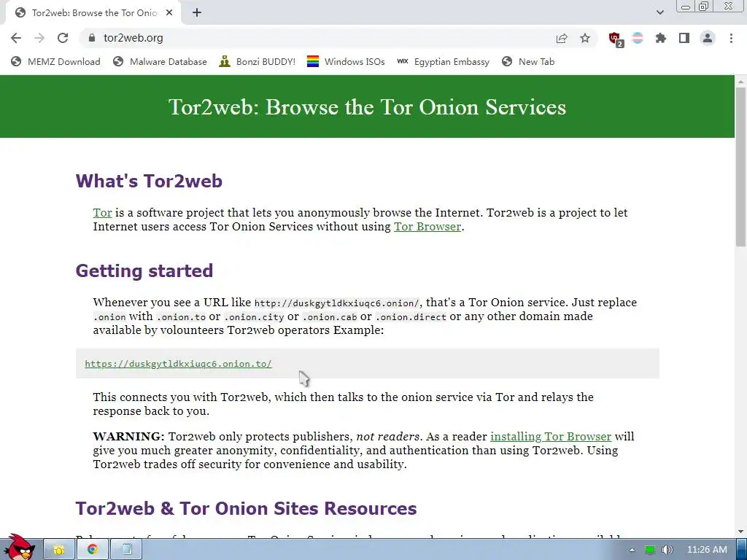Expand the tab search dropdown arrow

pos(659,12)
